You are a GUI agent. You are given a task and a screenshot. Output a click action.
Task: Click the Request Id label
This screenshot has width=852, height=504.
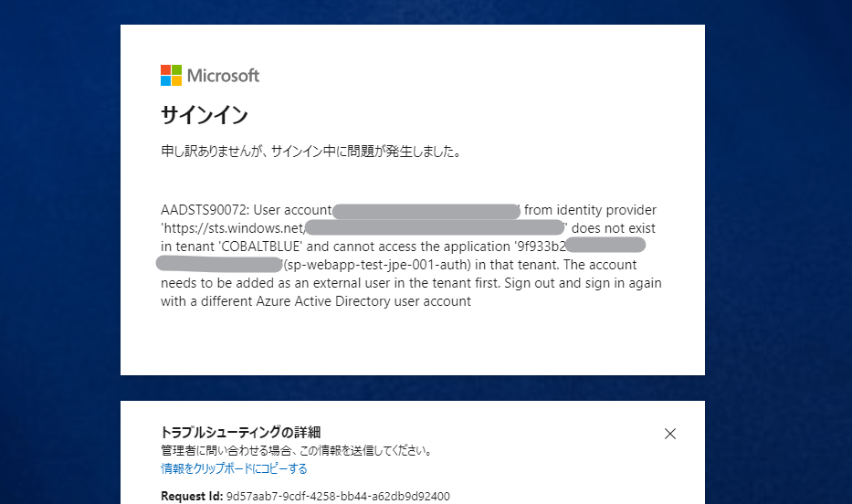[x=192, y=497]
